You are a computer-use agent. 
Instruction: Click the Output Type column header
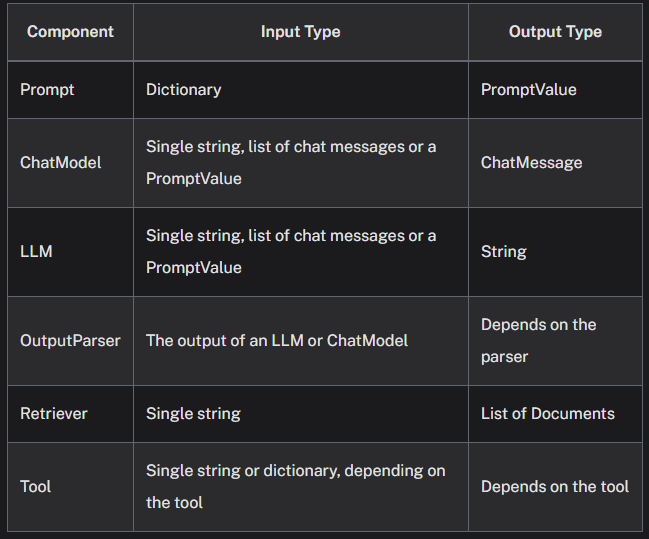555,31
